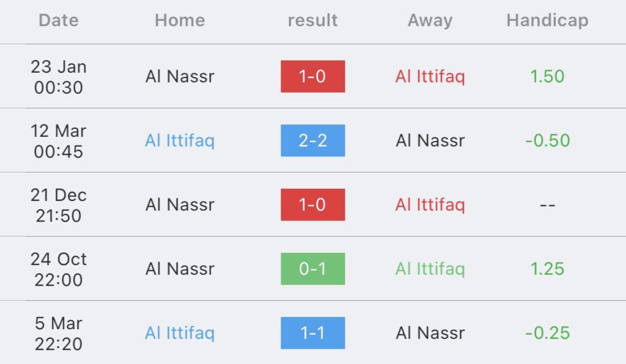Open the red 1-0 result on 23 Jan

pyautogui.click(x=312, y=76)
